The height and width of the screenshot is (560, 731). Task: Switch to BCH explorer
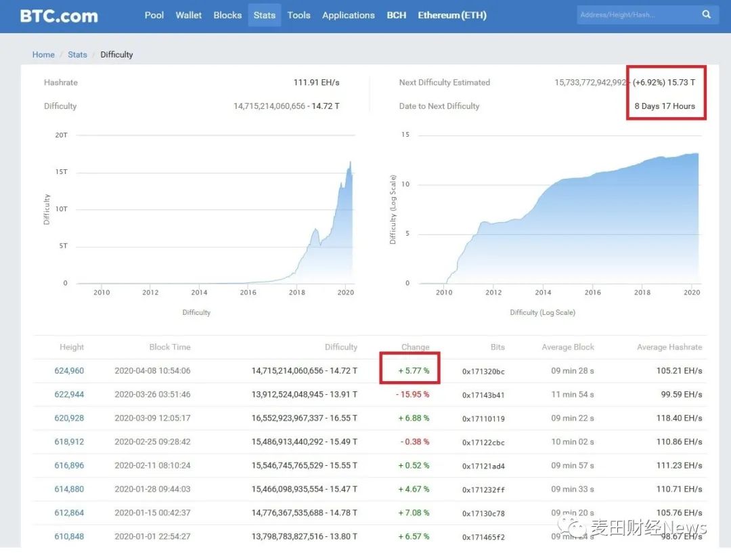[x=397, y=15]
